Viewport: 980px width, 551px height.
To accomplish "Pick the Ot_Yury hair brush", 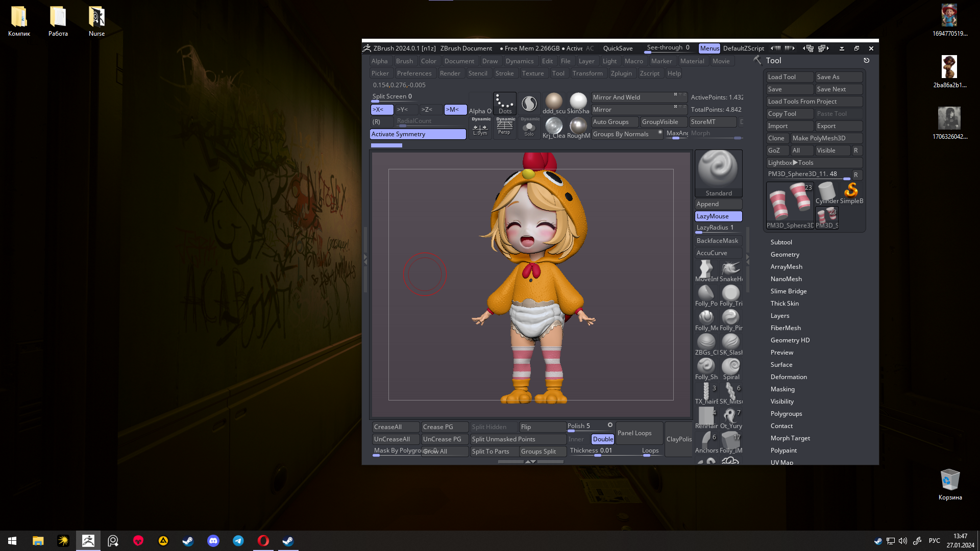I will [x=731, y=417].
